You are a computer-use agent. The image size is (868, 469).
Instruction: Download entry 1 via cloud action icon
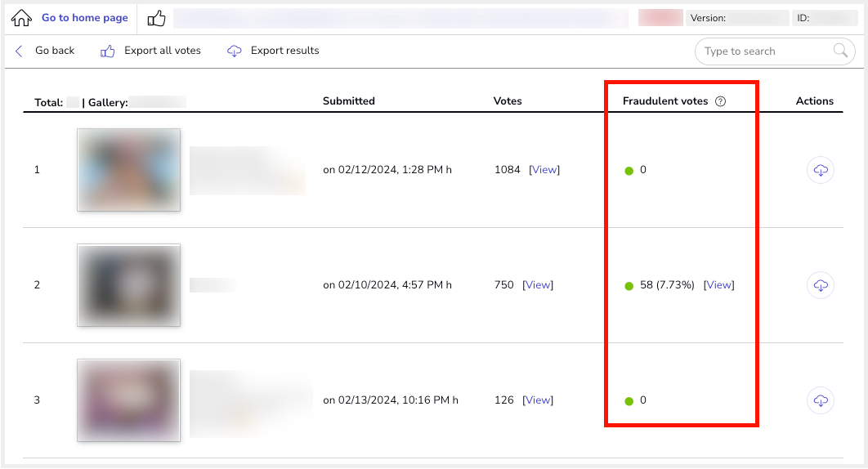[821, 170]
